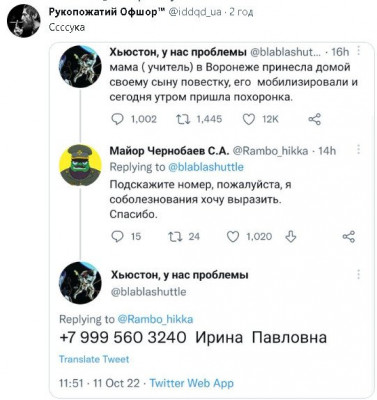Click reply icon with 15 replies

point(117,237)
